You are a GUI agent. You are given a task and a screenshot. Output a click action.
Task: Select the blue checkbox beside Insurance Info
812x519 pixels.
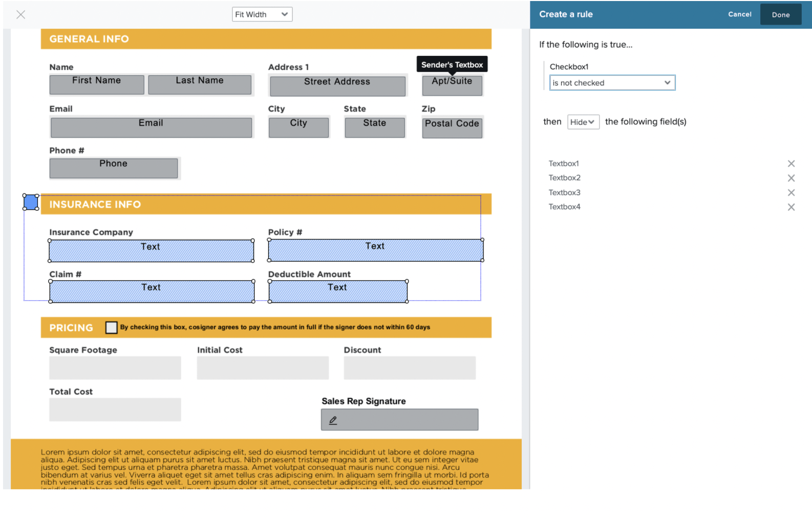(31, 202)
